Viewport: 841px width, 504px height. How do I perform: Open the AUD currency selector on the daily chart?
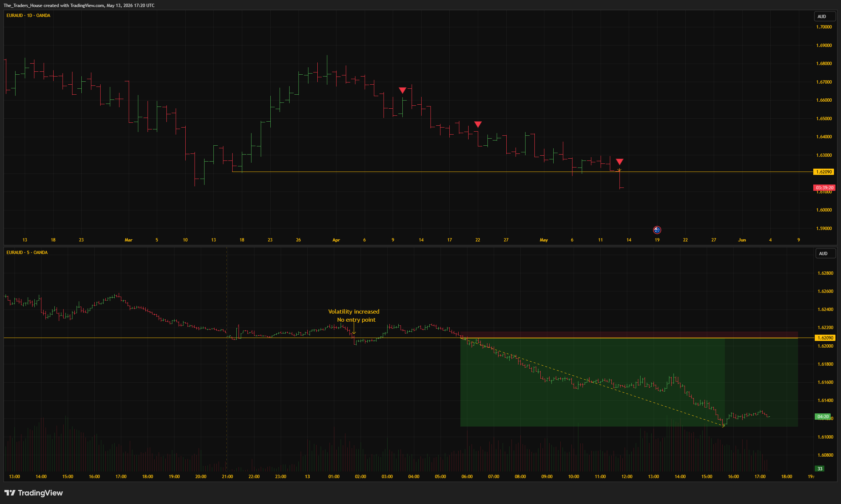coord(825,16)
